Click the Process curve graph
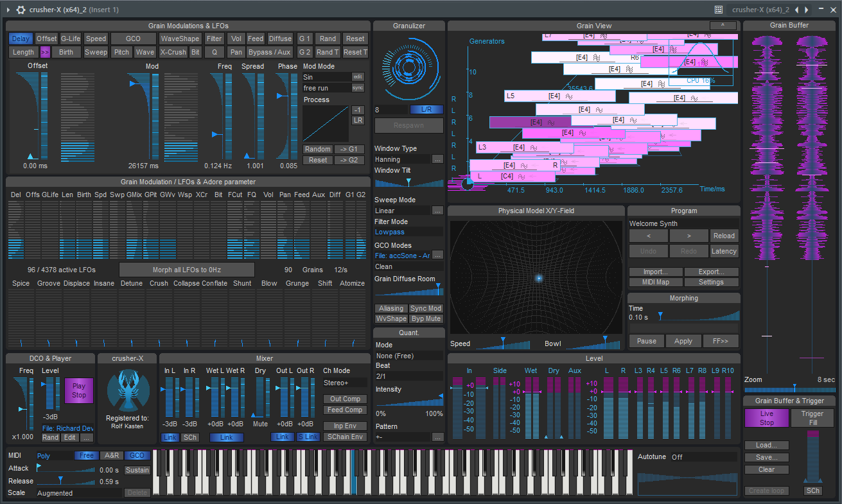This screenshot has width=842, height=504. (326, 124)
